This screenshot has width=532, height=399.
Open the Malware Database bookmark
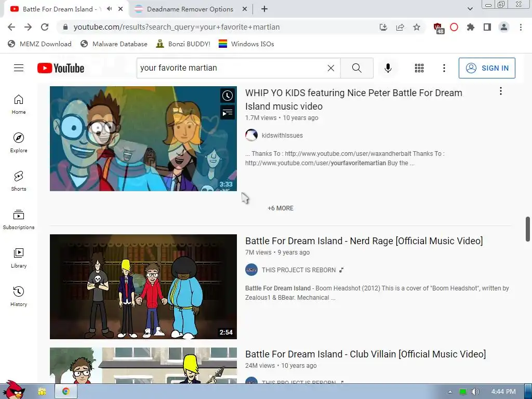(114, 44)
